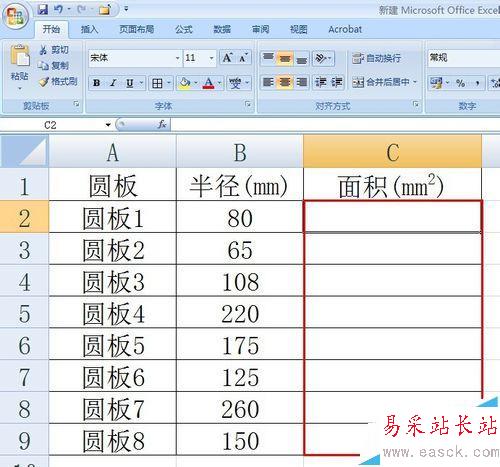The width and height of the screenshot is (500, 467).
Task: Switch to 审阅 tab
Action: [260, 29]
